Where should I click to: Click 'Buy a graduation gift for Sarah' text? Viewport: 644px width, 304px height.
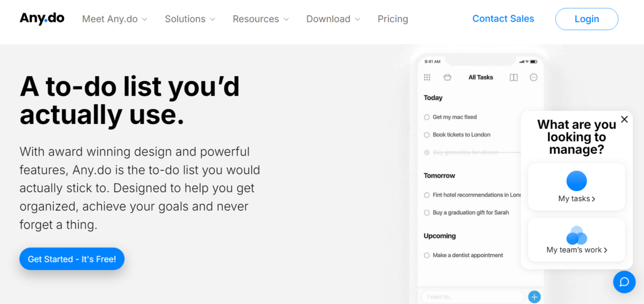(x=471, y=213)
